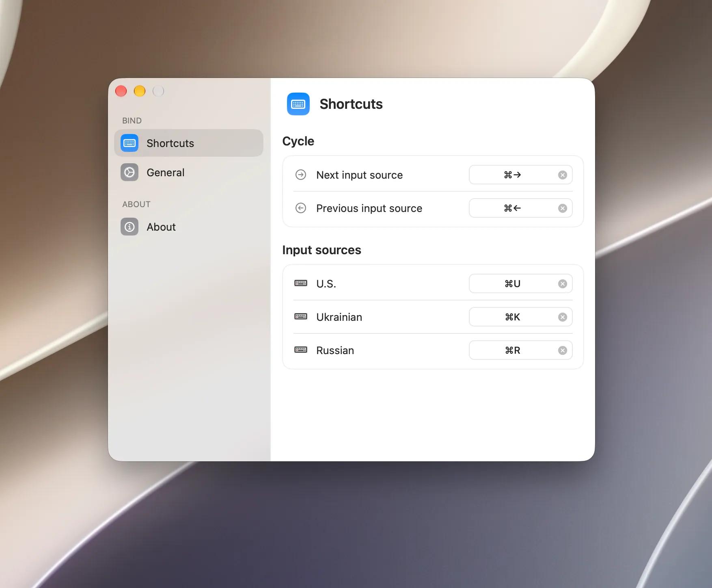712x588 pixels.
Task: Click the Previous input source label
Action: pos(369,208)
